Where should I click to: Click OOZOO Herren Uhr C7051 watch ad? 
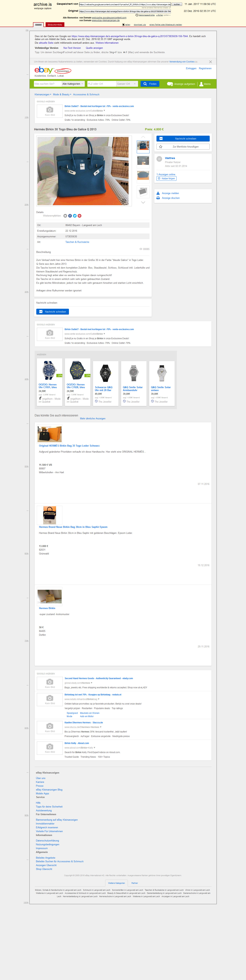(49, 382)
